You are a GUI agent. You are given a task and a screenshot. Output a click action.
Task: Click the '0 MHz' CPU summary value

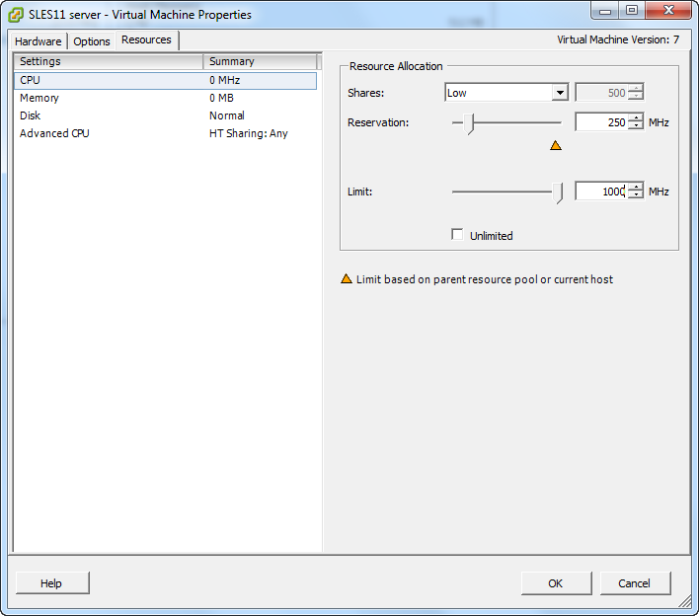225,80
